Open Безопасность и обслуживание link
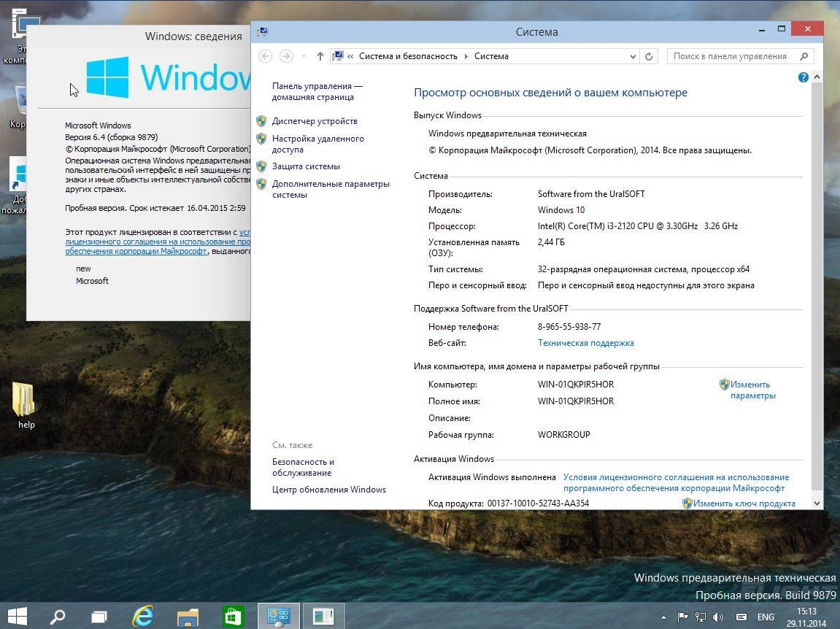Viewport: 840px width, 629px height. click(x=303, y=467)
